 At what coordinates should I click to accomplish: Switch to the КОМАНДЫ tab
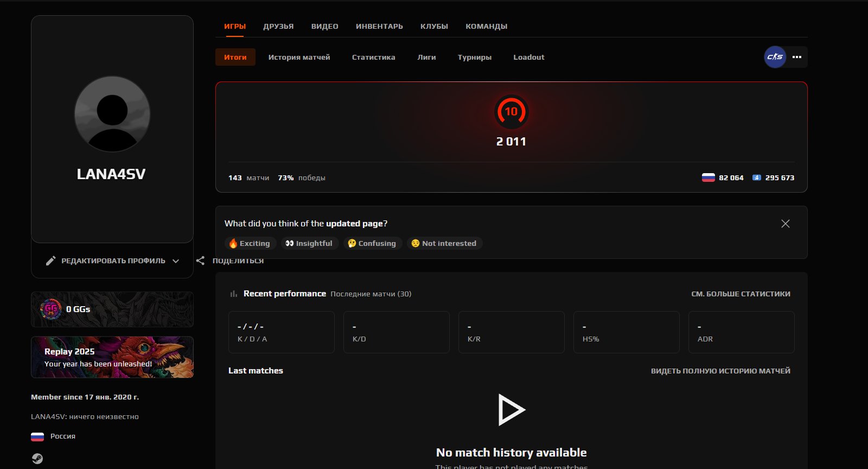coord(487,26)
